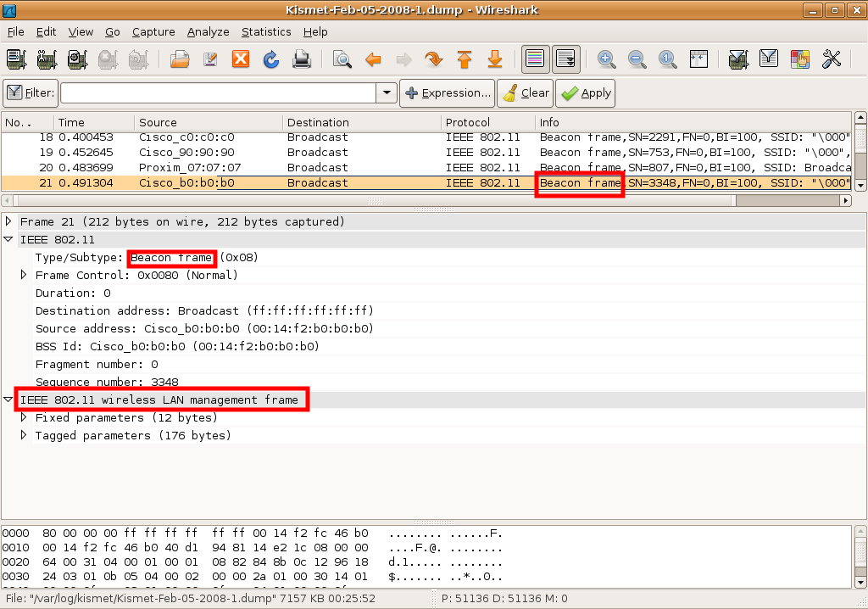Go to a specific packet number
Image resolution: width=868 pixels, height=609 pixels.
tap(434, 59)
